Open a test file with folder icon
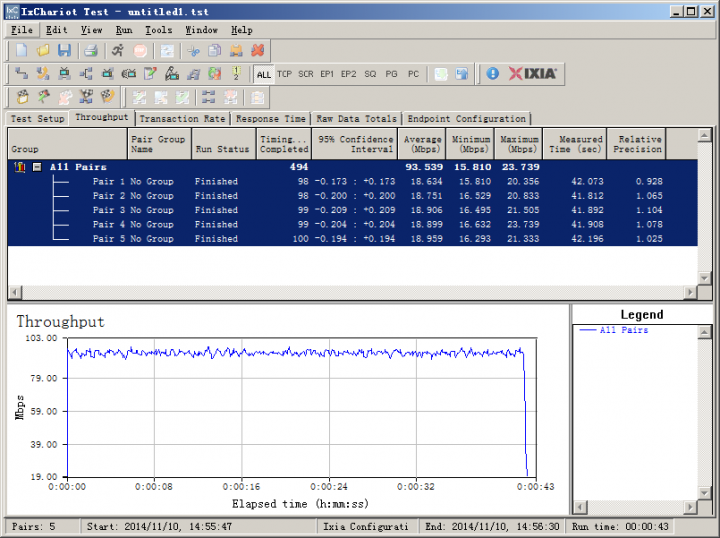 (43, 50)
